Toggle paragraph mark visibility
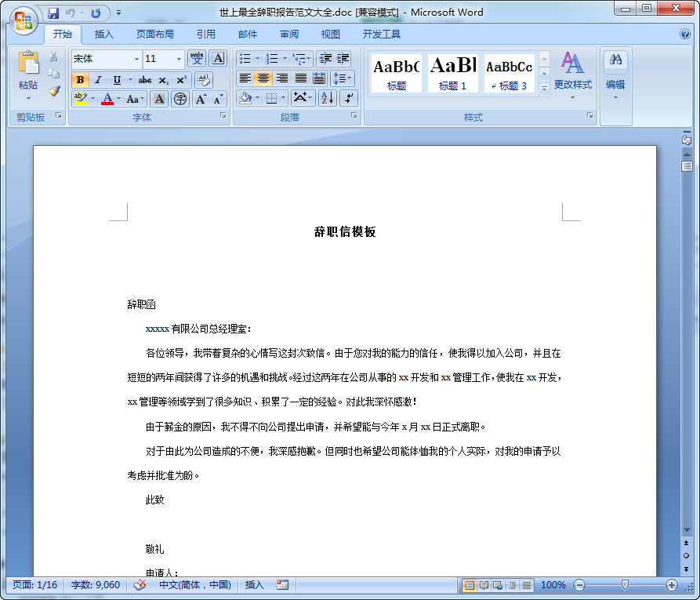This screenshot has width=700, height=600. (348, 96)
